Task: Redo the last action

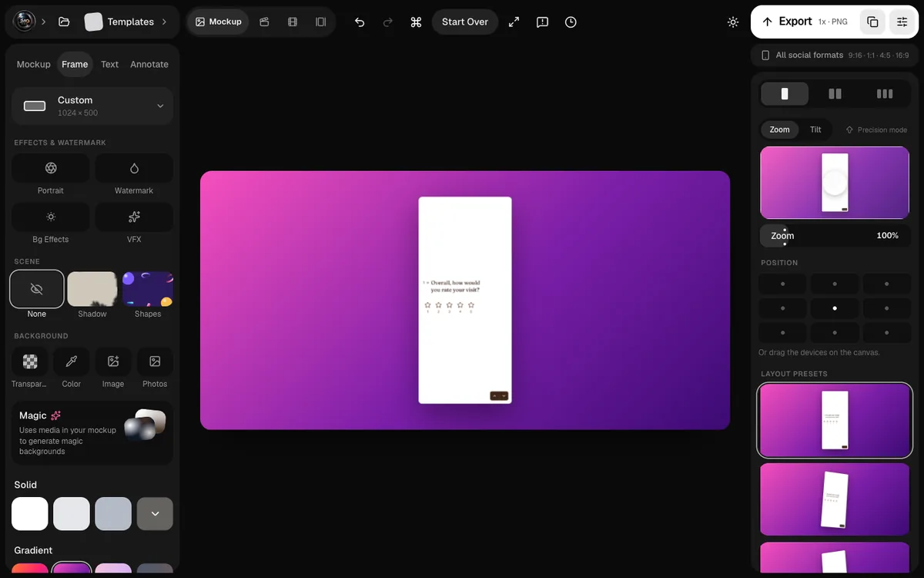Action: pos(388,22)
